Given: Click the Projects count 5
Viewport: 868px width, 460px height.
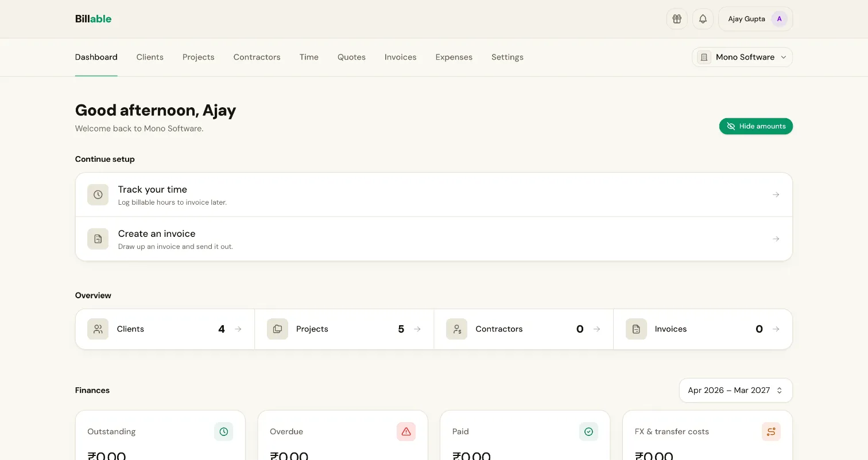Looking at the screenshot, I should coord(401,329).
